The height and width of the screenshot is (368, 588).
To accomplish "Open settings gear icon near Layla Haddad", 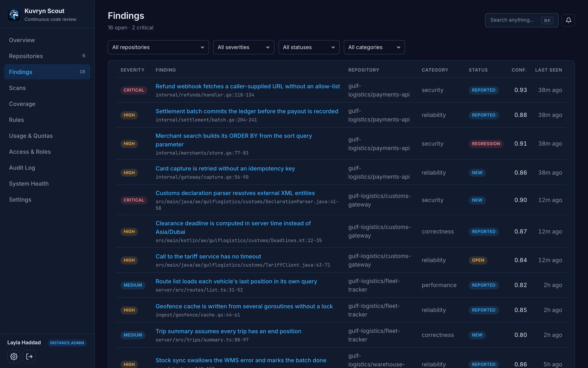I will (x=14, y=357).
